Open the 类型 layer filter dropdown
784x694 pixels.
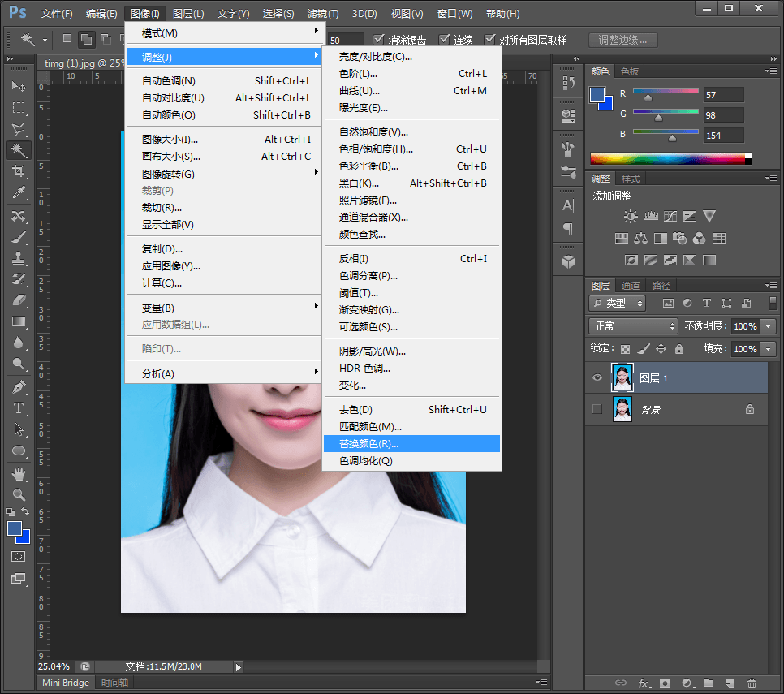coord(617,303)
